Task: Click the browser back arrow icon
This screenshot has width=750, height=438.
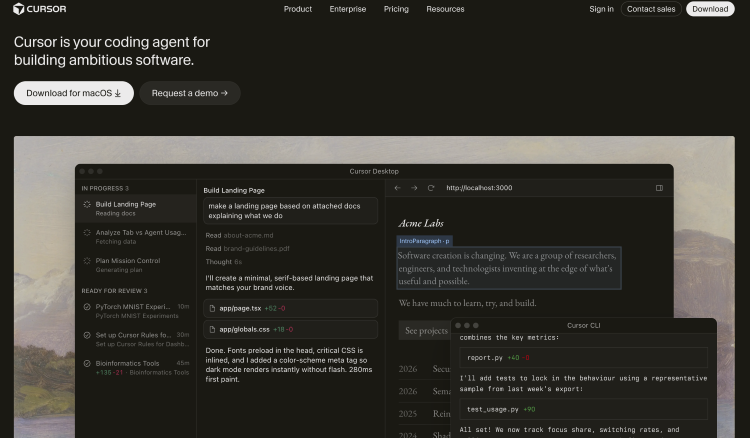Action: click(x=397, y=188)
